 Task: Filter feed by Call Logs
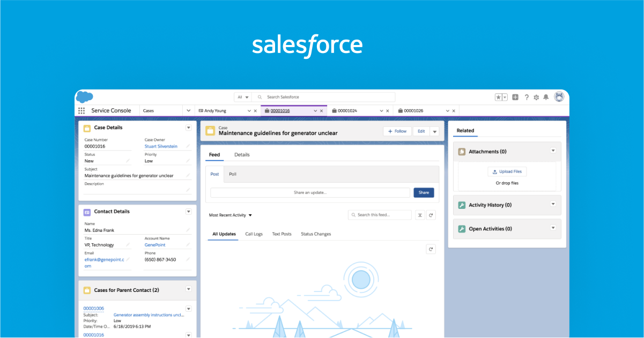(254, 234)
